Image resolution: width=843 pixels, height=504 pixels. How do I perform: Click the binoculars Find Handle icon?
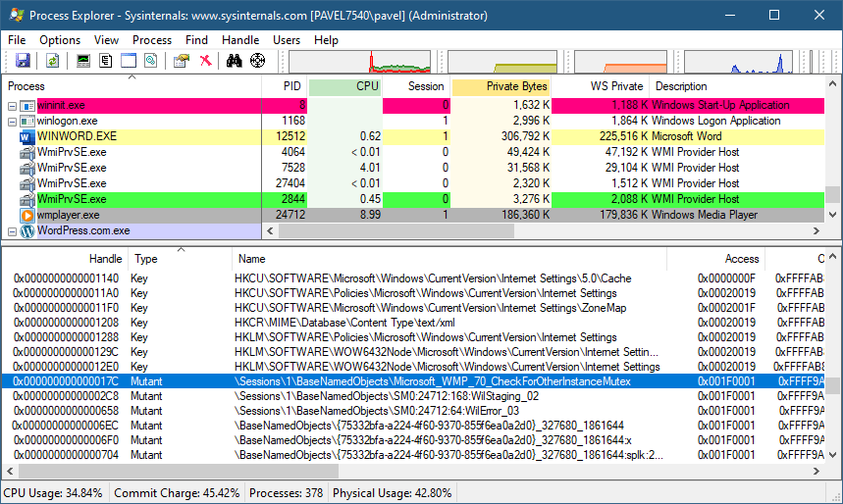(234, 61)
